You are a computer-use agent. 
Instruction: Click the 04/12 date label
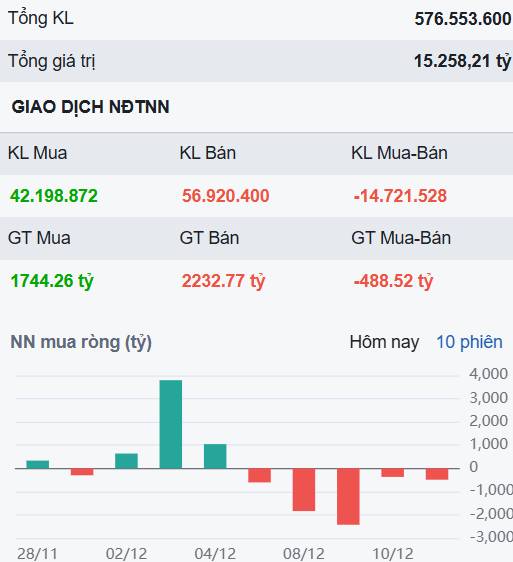pos(215,554)
